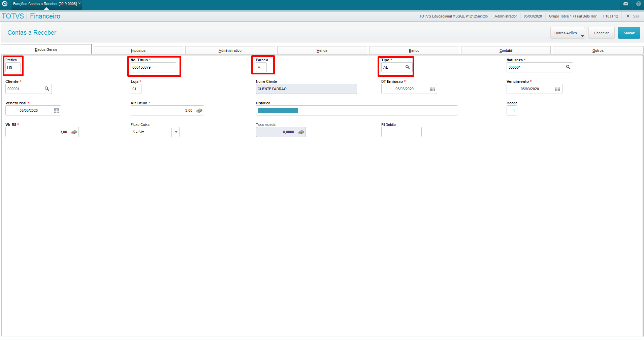Click the Salvar button
The width and height of the screenshot is (644, 340).
pos(629,33)
